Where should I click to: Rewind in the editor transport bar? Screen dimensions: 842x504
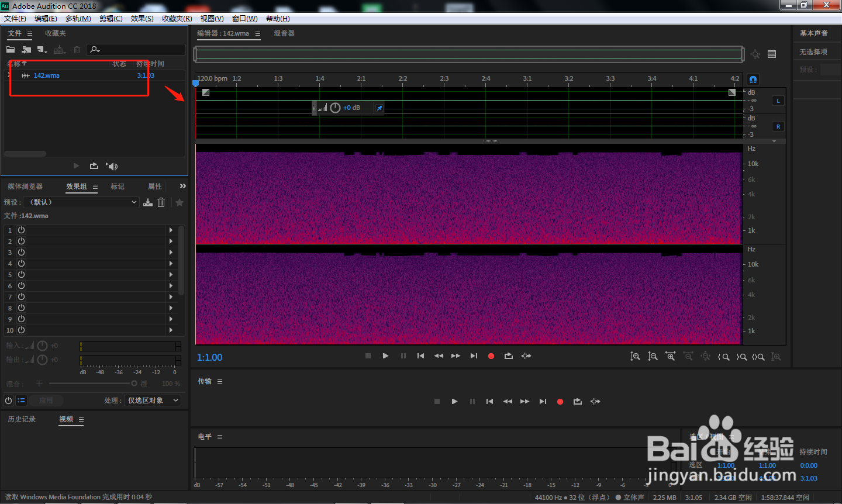(x=439, y=355)
